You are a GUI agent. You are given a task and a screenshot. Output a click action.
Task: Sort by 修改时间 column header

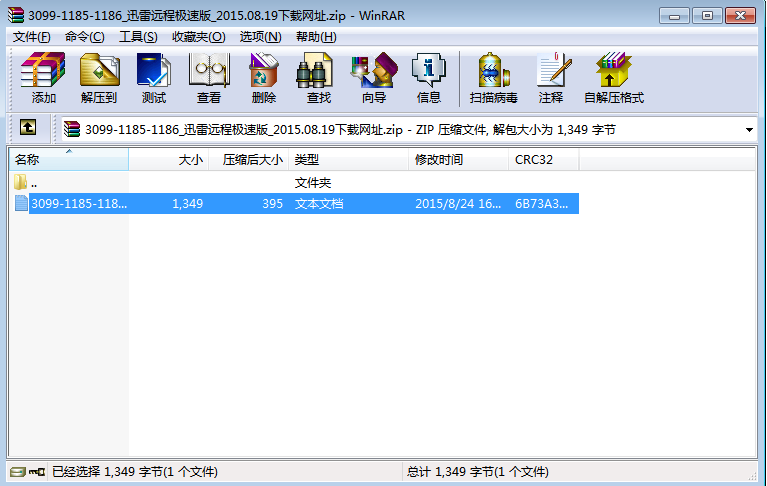pyautogui.click(x=459, y=159)
